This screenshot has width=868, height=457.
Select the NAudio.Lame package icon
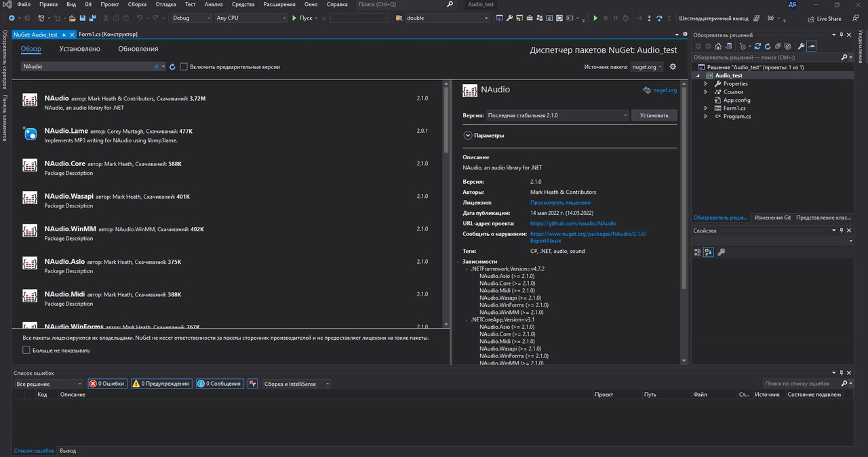tap(30, 134)
